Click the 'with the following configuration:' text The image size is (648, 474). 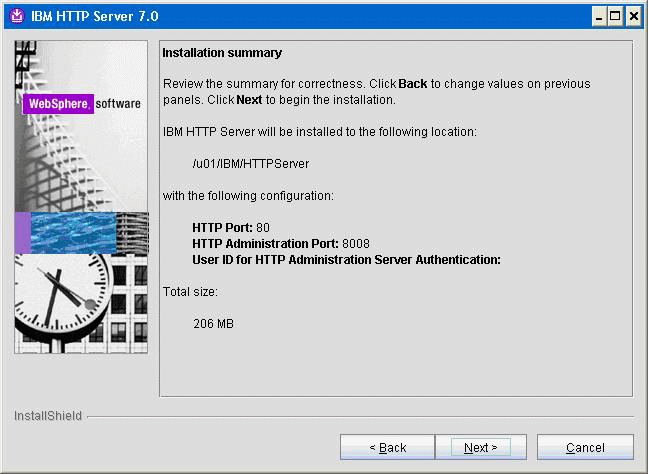pyautogui.click(x=248, y=195)
